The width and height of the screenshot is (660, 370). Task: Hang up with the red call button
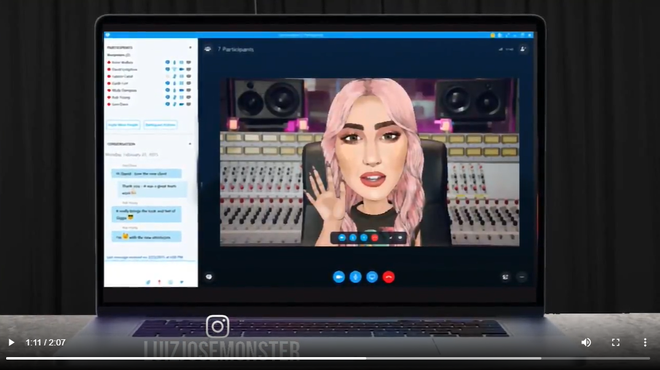pos(389,277)
